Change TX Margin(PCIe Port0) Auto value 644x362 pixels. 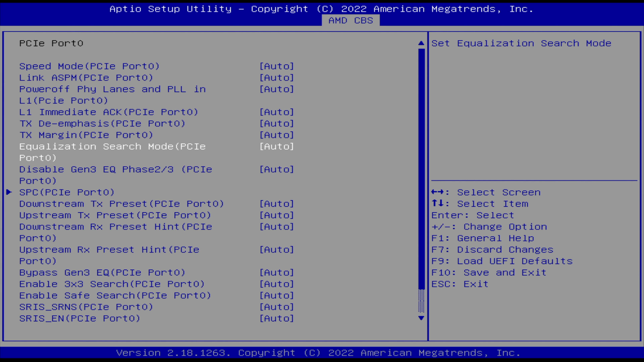coord(277,135)
